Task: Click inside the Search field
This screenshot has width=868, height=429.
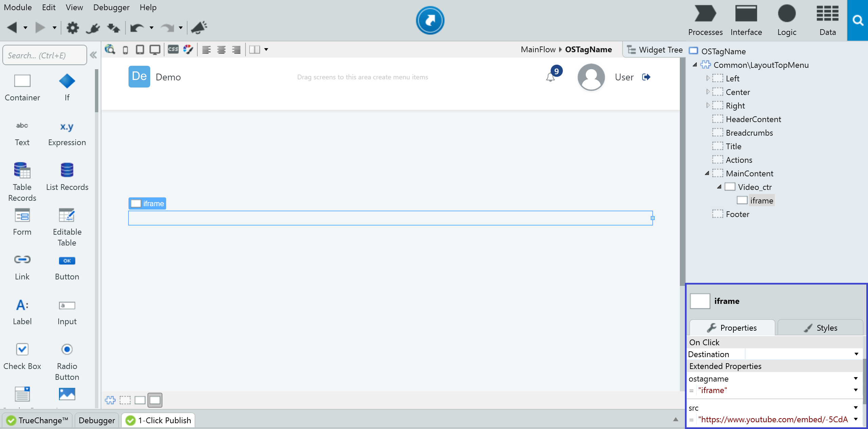Action: 44,55
